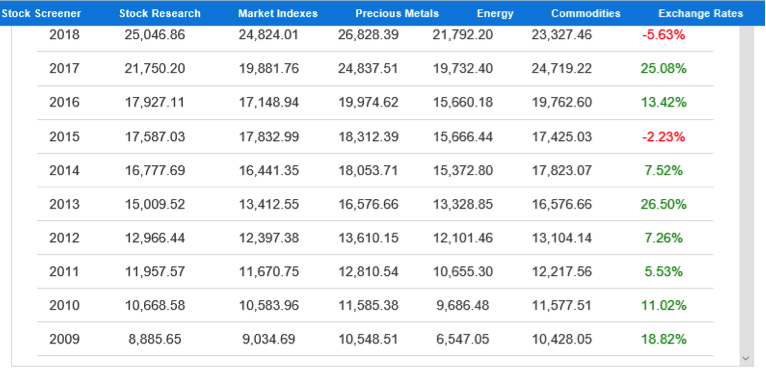Viewport: 766px width, 372px height.
Task: Select the 2016 row year label
Action: [64, 103]
